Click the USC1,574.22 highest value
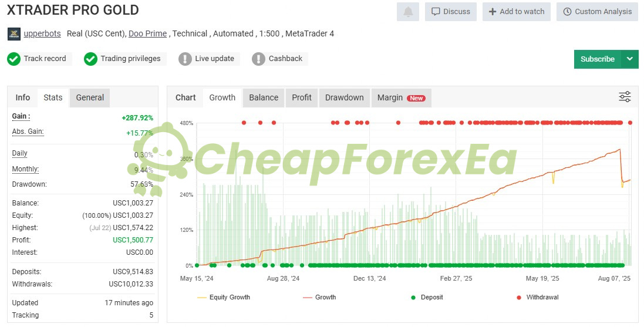 coord(133,228)
